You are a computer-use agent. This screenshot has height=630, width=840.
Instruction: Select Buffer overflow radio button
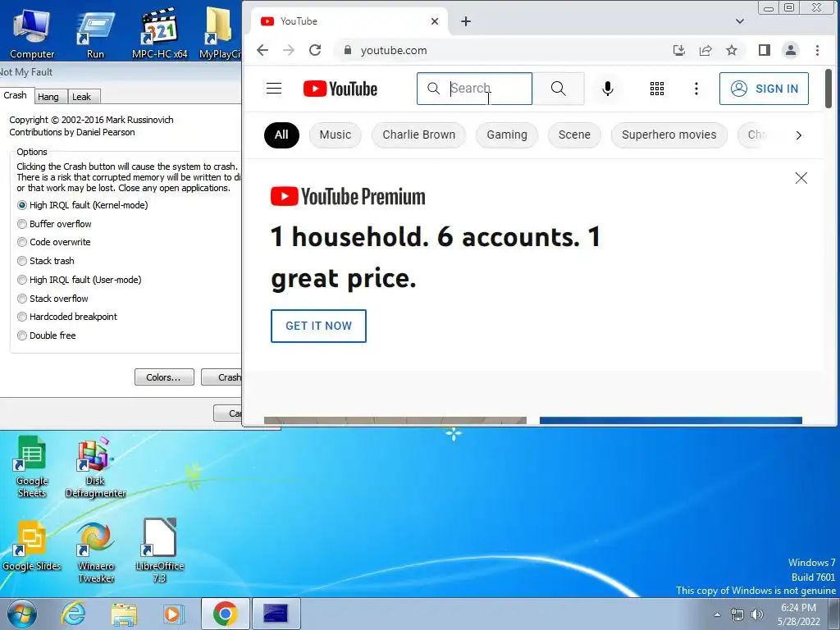click(55, 224)
